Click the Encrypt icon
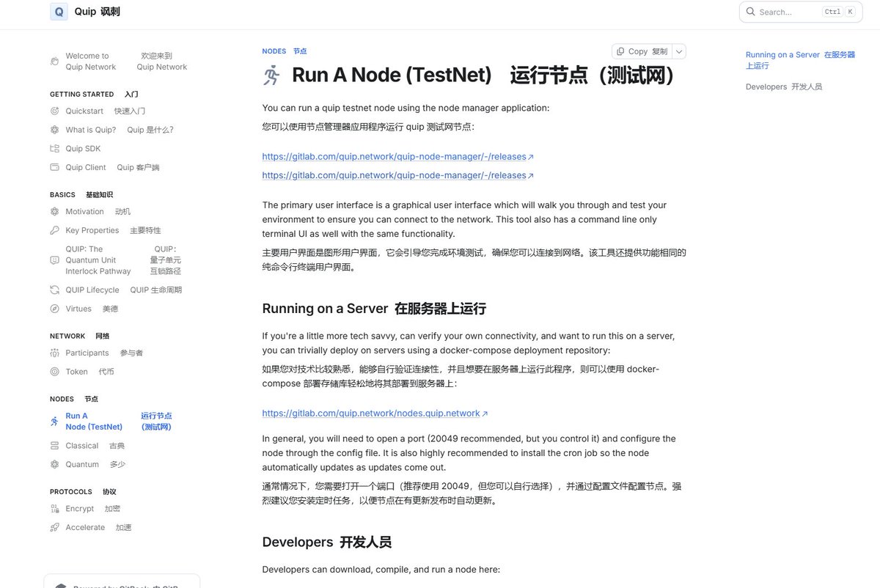 point(54,509)
